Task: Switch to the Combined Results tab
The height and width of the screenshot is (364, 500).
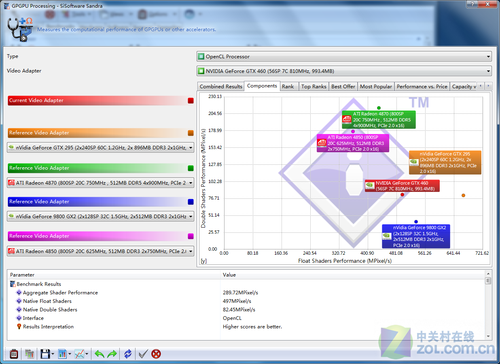Action: tap(221, 86)
